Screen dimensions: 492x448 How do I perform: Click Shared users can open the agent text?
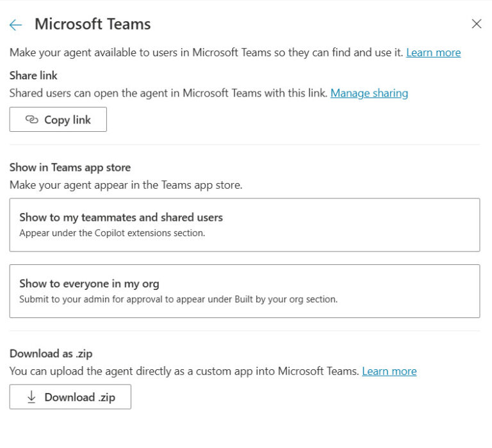tap(168, 93)
